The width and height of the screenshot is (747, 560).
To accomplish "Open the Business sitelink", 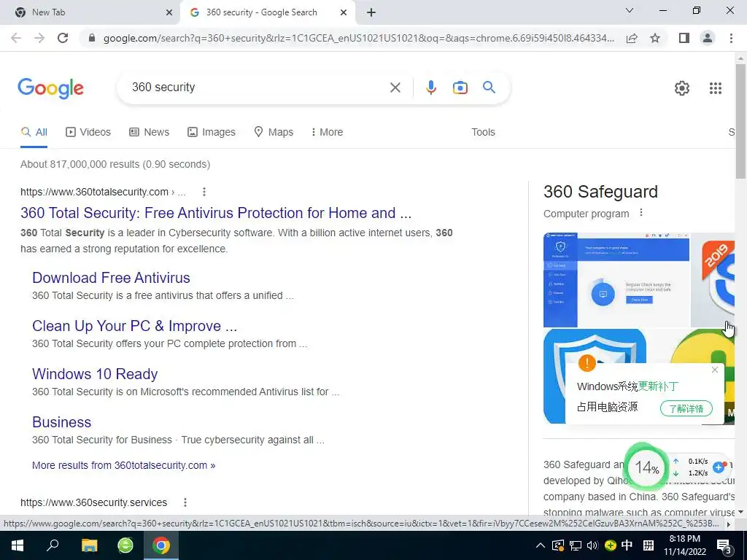I will pos(61,422).
